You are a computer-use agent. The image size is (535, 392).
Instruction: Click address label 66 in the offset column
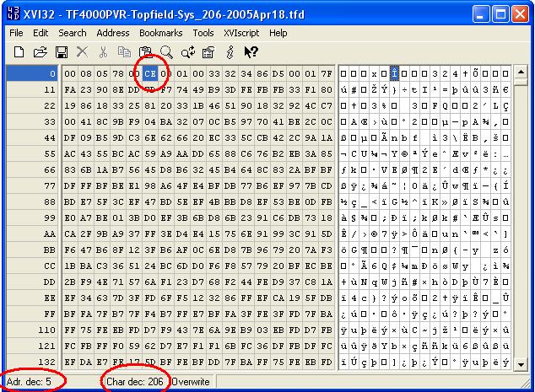32,169
